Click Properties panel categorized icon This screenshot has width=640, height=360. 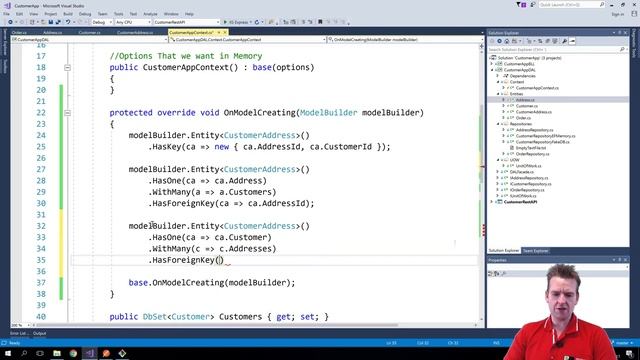tap(491, 273)
